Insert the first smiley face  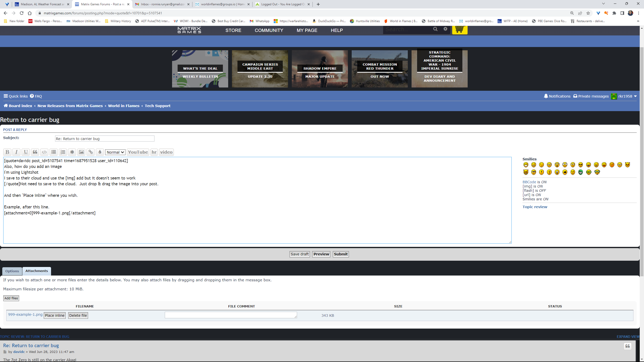pos(526,165)
